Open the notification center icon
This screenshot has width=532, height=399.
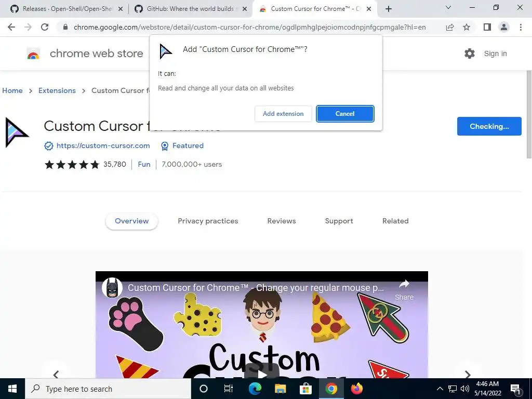[x=515, y=389]
